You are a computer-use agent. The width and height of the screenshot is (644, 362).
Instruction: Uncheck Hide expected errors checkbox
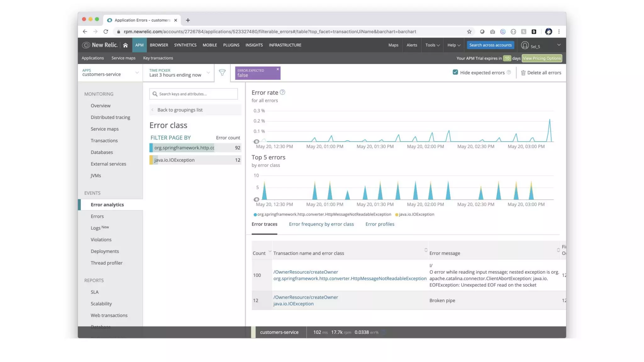pos(455,72)
